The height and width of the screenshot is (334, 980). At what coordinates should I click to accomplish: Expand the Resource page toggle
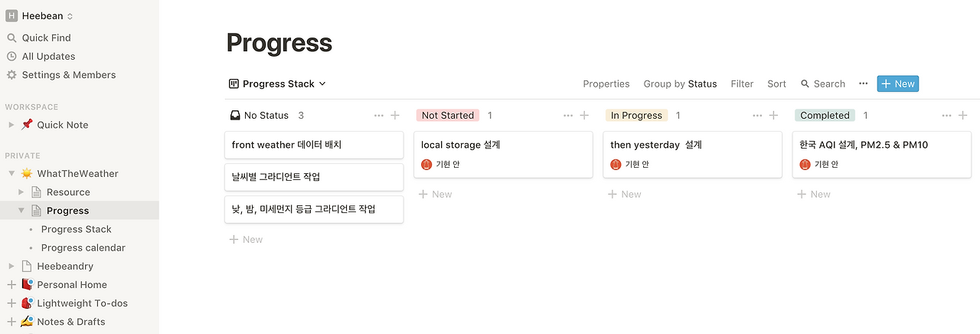pyautogui.click(x=21, y=192)
